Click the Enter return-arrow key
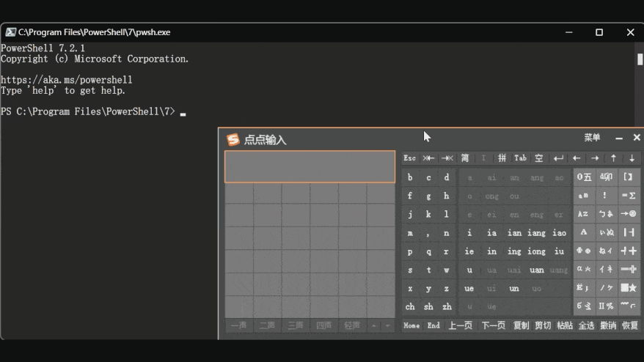This screenshot has width=644, height=362. 558,158
